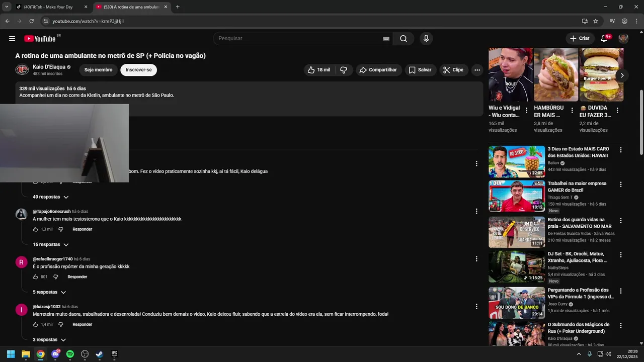Open options for Wiu e Vidigal short
Viewport: 644px width, 362px height.
527,110
